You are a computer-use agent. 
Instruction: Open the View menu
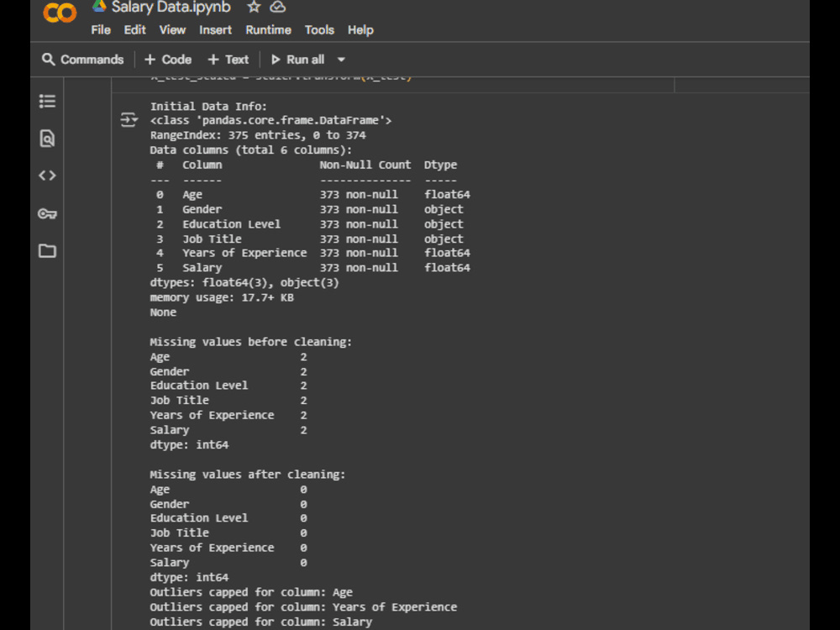click(172, 30)
